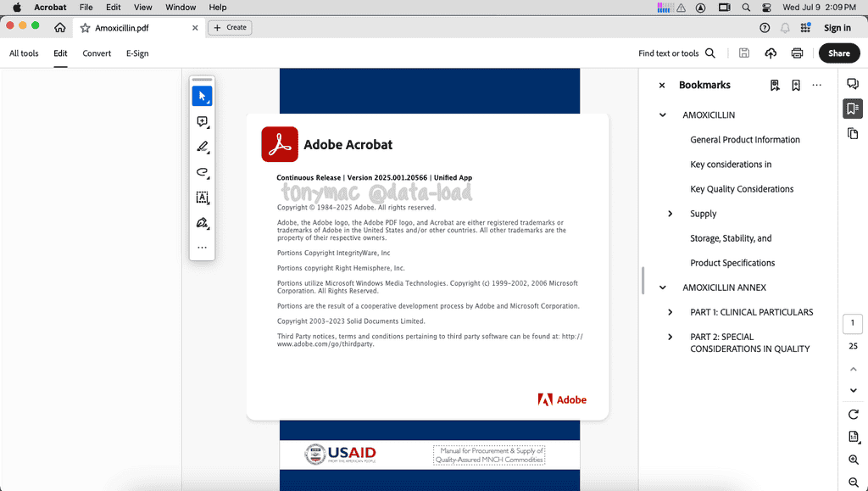Switch to the Convert tab
The image size is (868, 491).
pyautogui.click(x=97, y=53)
